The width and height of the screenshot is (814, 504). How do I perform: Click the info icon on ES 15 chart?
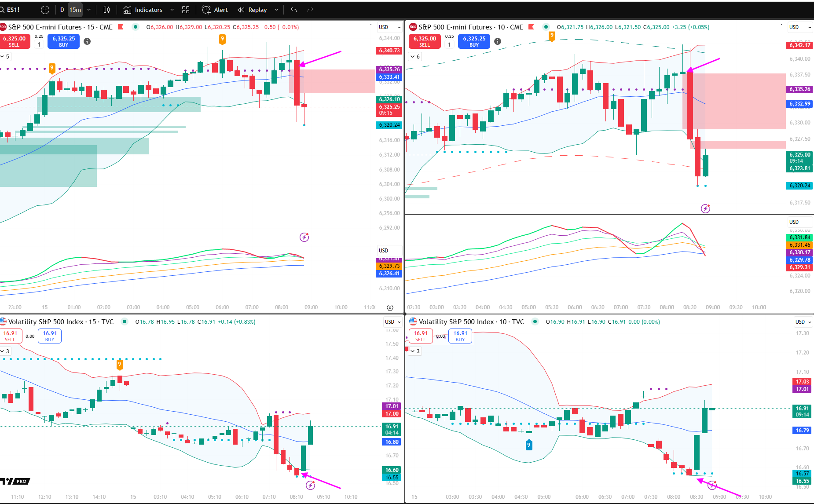click(87, 41)
